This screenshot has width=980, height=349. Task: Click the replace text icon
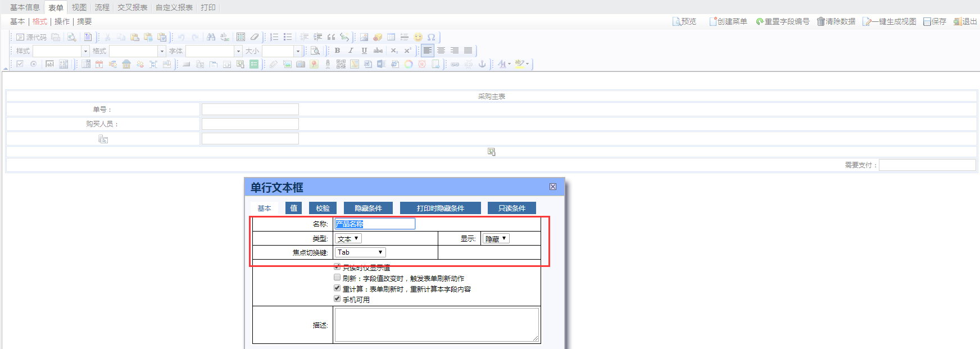[225, 37]
